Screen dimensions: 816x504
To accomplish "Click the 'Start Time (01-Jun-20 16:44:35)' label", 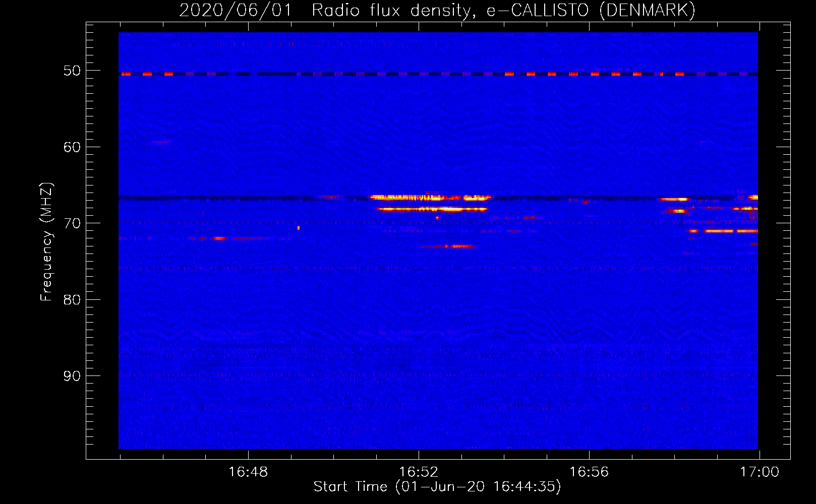I will tap(437, 487).
